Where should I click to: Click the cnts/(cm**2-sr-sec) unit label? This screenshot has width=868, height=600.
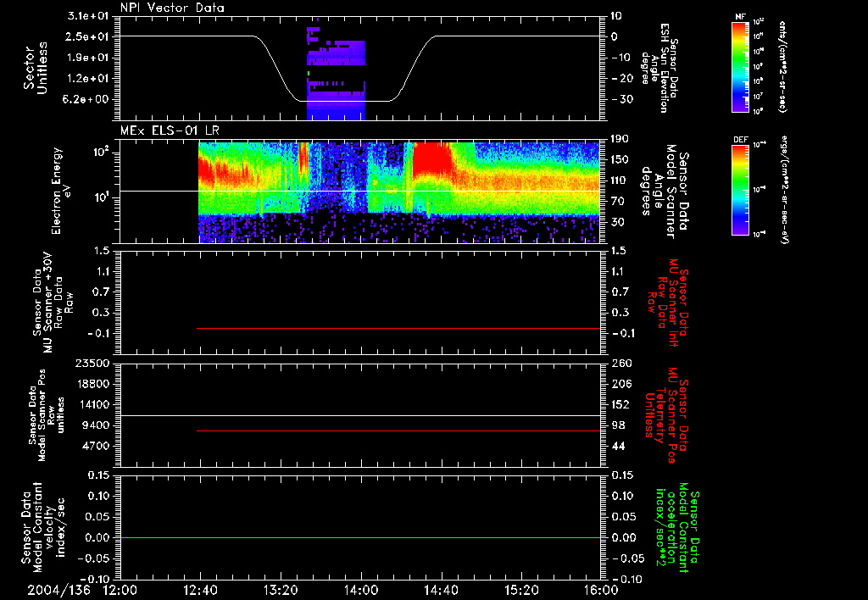pyautogui.click(x=782, y=67)
